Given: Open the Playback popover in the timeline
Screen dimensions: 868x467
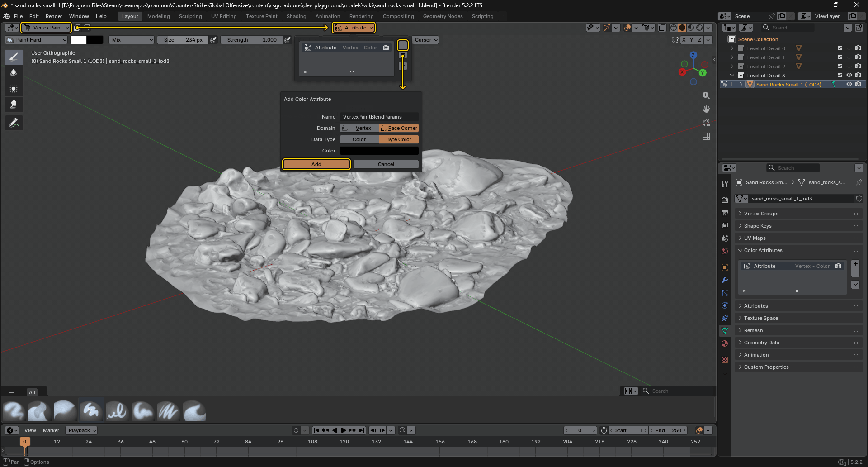Looking at the screenshot, I should (x=81, y=430).
